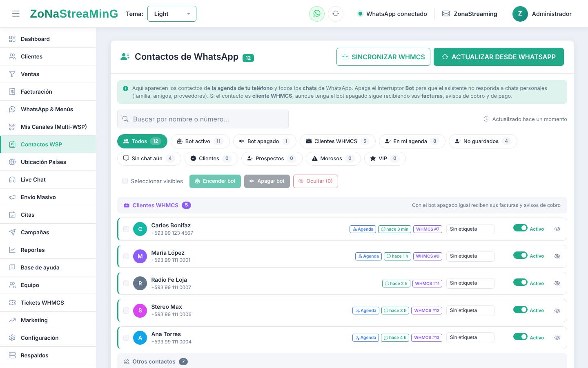This screenshot has height=368, width=588.
Task: Click the Ubicación Países globe icon
Action: 12,162
